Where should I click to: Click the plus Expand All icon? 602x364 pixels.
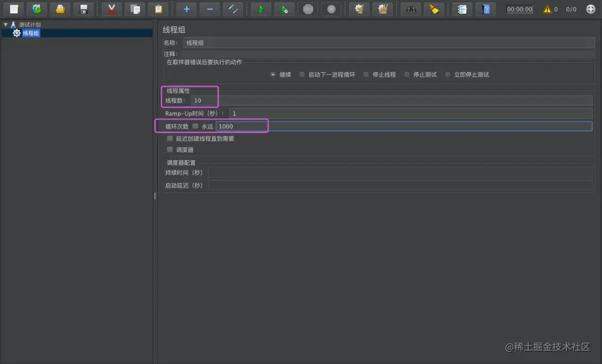pos(186,9)
